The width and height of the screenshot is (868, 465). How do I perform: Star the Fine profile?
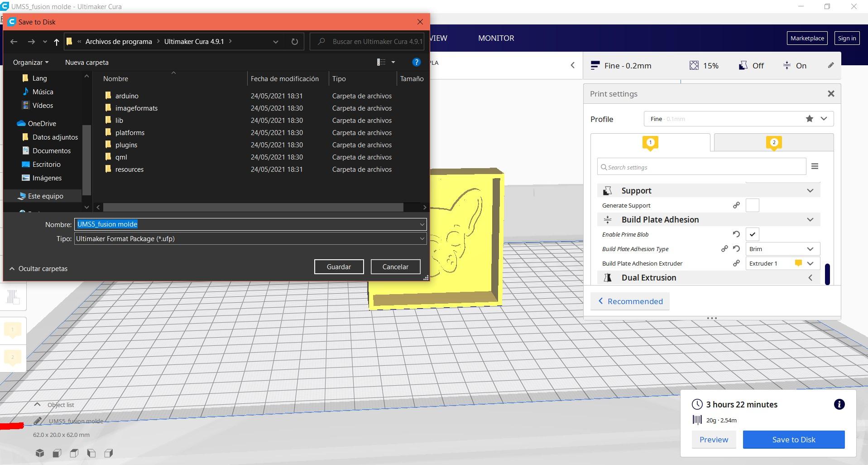coord(810,119)
